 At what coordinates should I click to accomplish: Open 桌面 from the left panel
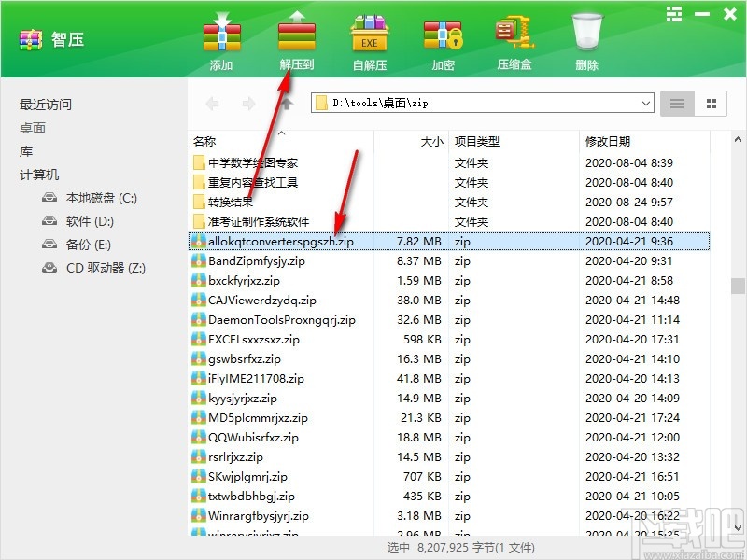tap(34, 127)
